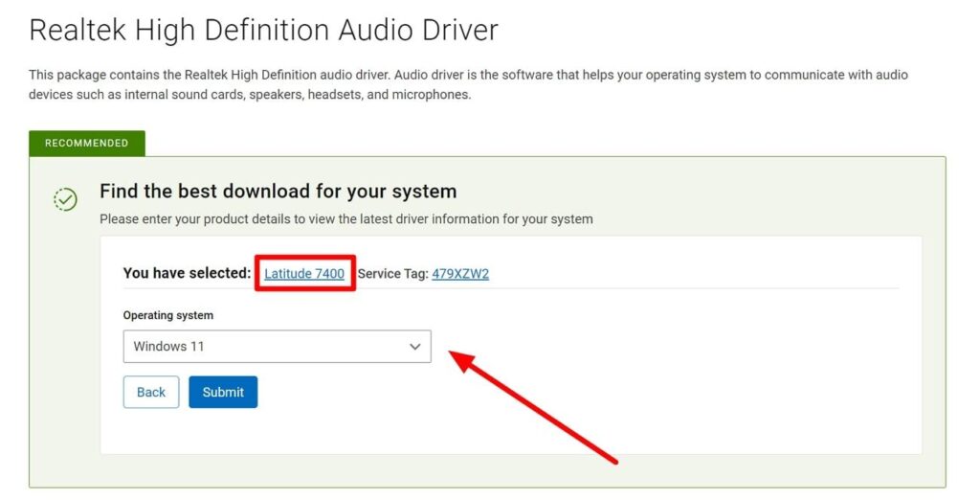Screen dimensions: 980x500
Task: Click the 'You have selected:' label
Action: coord(187,273)
